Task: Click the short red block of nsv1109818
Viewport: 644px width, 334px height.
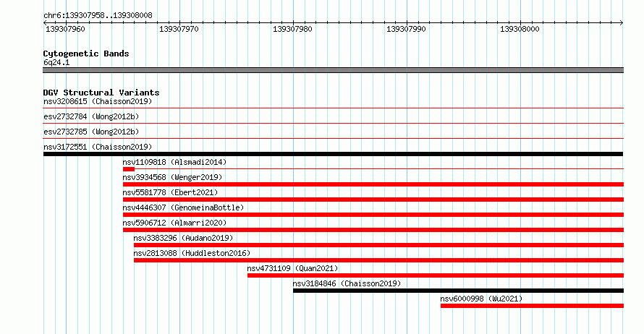Action: coord(129,169)
